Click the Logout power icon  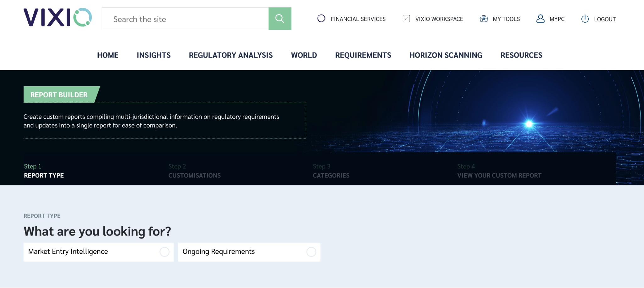pos(585,19)
